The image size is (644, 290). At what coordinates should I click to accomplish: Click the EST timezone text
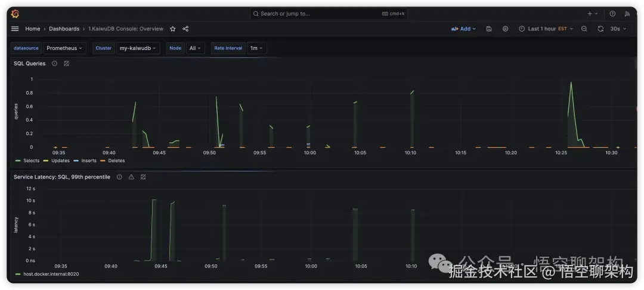point(562,29)
